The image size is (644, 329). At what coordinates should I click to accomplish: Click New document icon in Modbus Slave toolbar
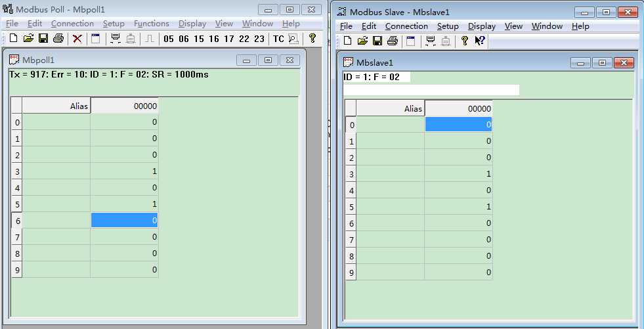pyautogui.click(x=347, y=41)
